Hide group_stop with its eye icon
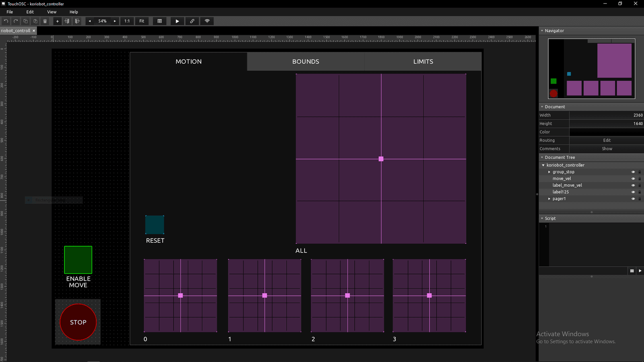This screenshot has height=362, width=644. click(x=633, y=172)
